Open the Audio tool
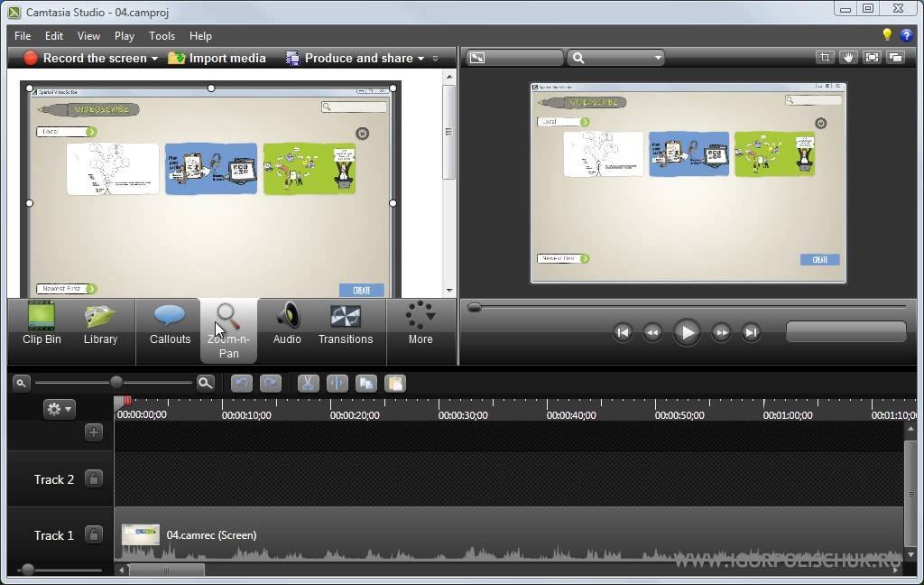Image resolution: width=924 pixels, height=585 pixels. pyautogui.click(x=287, y=324)
